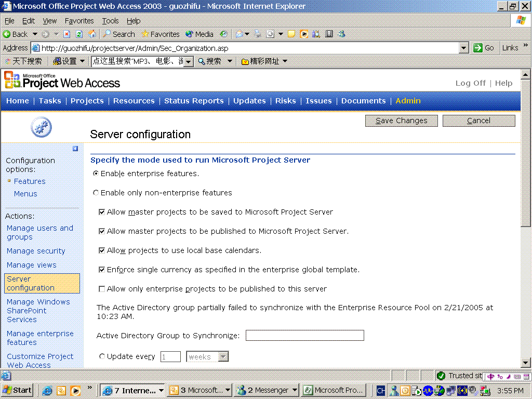Click the Forward arrow icon
This screenshot has width=532, height=399.
pyautogui.click(x=46, y=34)
